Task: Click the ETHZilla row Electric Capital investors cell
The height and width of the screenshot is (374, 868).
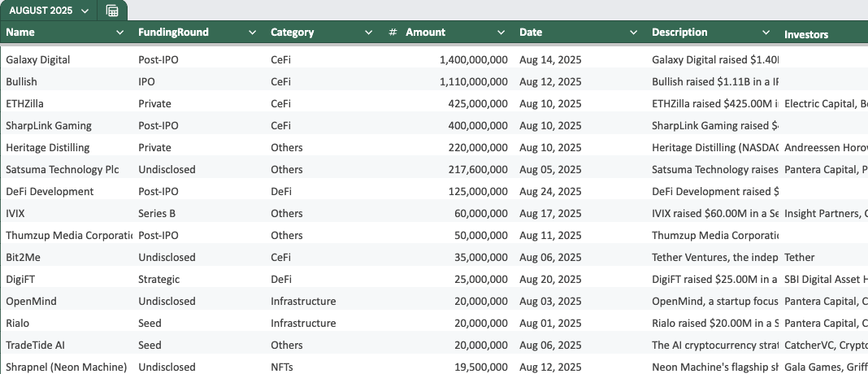Action: 826,103
